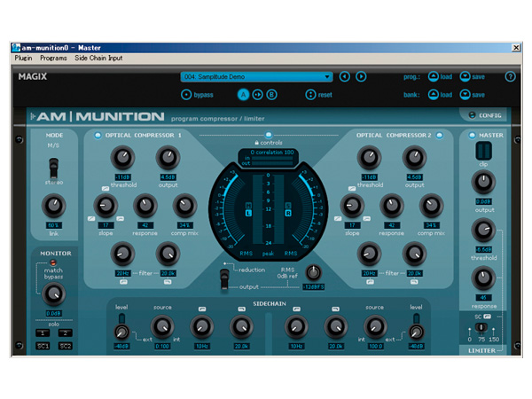Click Compressor 2 comp mix knob
Image resolution: width=532 pixels, height=399 pixels.
[x=431, y=206]
